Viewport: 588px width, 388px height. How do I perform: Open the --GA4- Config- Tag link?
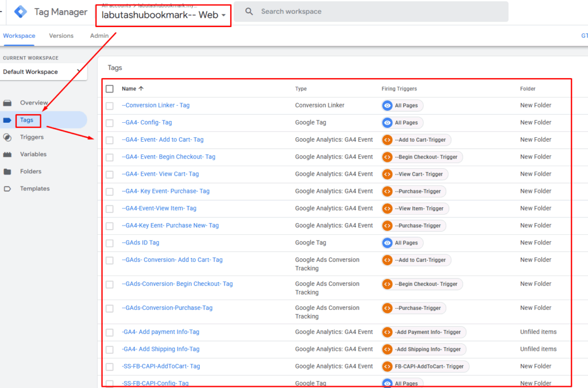pyautogui.click(x=147, y=122)
